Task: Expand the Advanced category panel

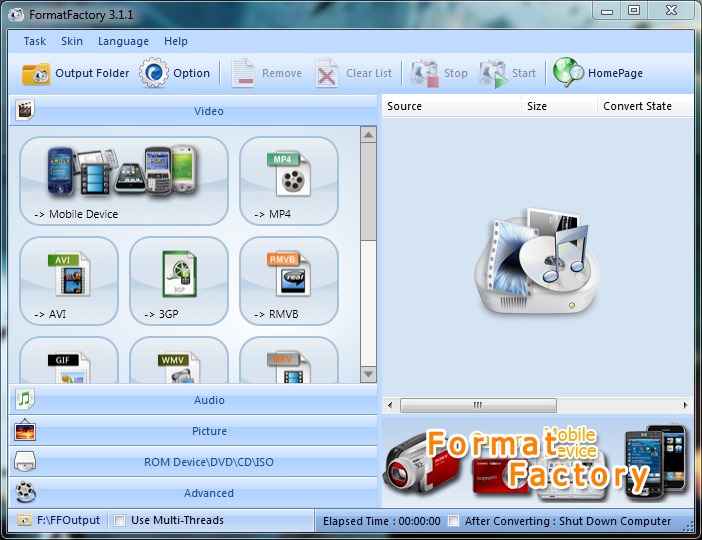Action: (193, 493)
